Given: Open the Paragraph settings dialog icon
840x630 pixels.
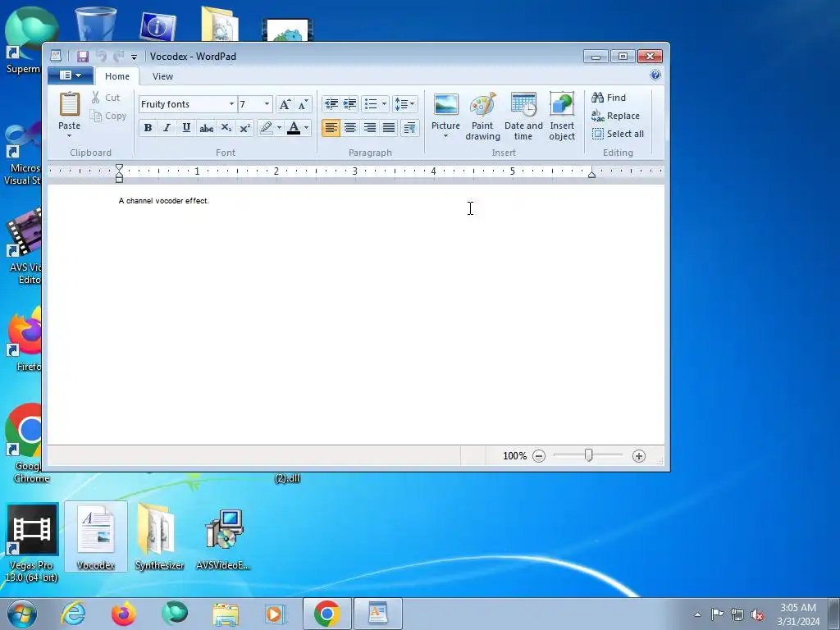Looking at the screenshot, I should click(x=409, y=127).
